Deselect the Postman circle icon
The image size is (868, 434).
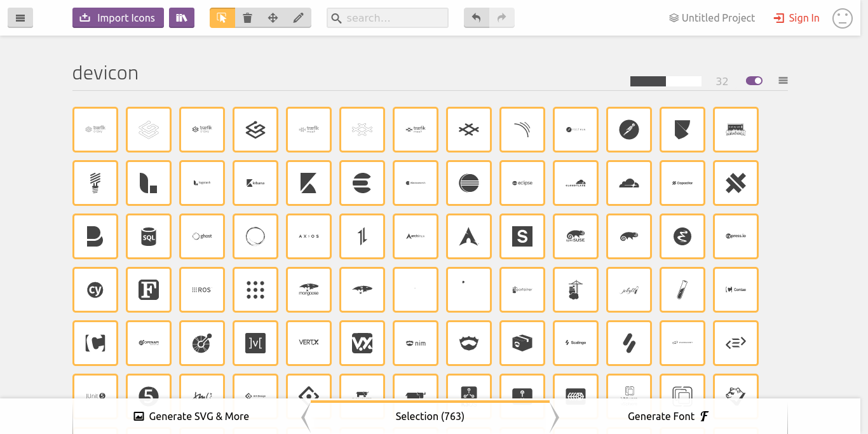(x=629, y=130)
